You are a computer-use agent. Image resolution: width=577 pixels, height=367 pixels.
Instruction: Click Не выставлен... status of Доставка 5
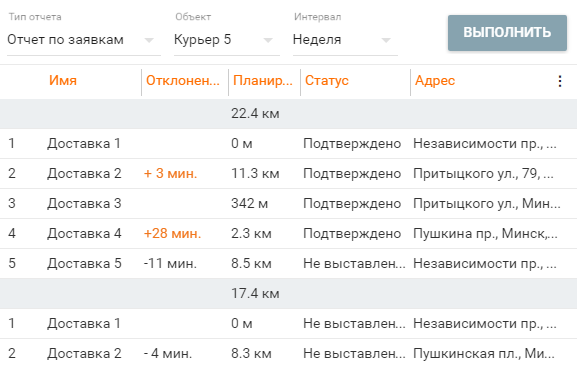pyautogui.click(x=354, y=264)
